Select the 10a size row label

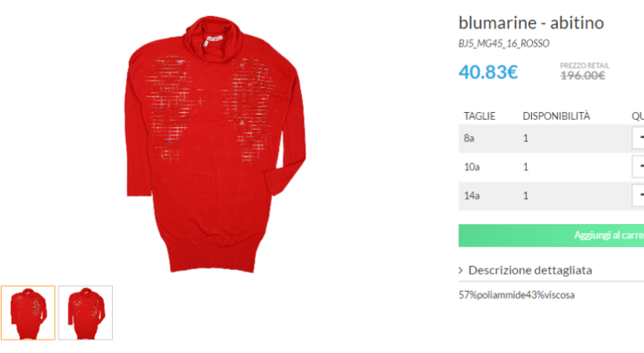[472, 166]
